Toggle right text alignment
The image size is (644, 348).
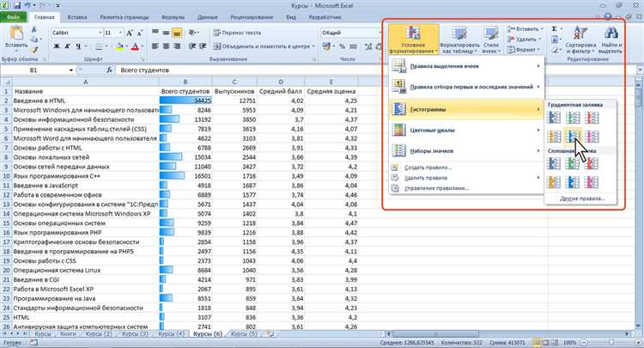click(x=177, y=46)
